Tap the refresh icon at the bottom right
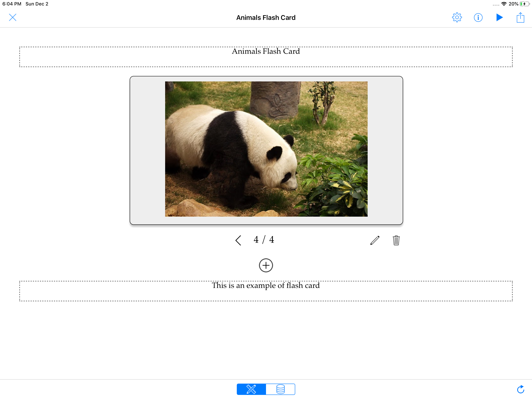 click(x=521, y=389)
